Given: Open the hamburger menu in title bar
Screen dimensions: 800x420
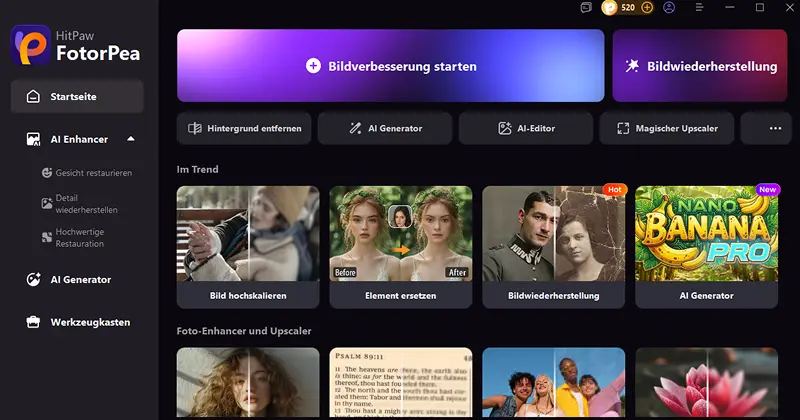Looking at the screenshot, I should pos(699,8).
